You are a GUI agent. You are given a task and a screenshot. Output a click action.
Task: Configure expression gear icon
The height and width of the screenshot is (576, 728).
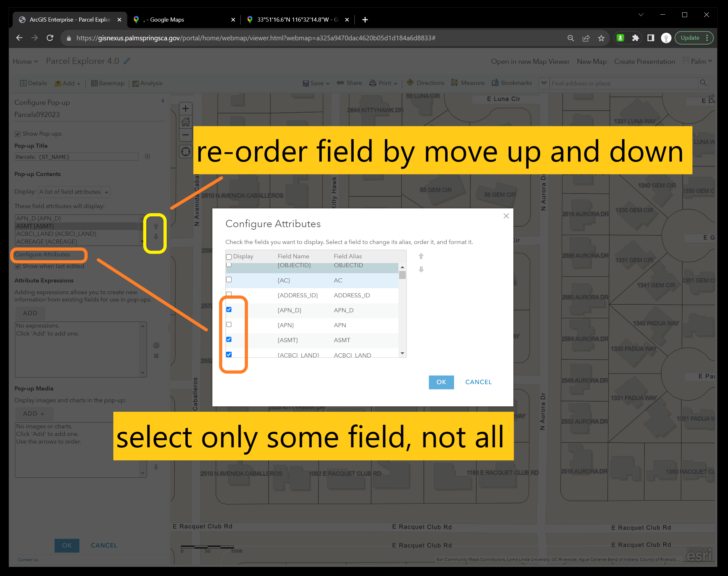point(156,345)
